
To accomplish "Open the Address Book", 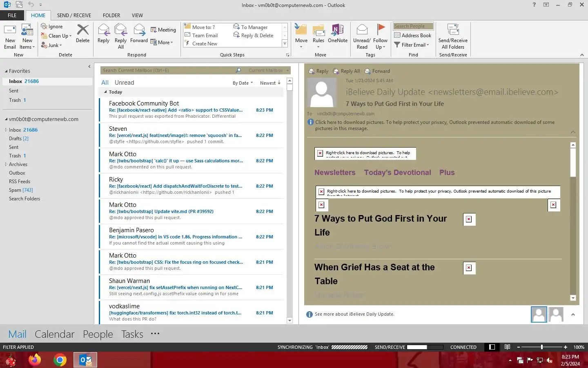I will (x=412, y=35).
